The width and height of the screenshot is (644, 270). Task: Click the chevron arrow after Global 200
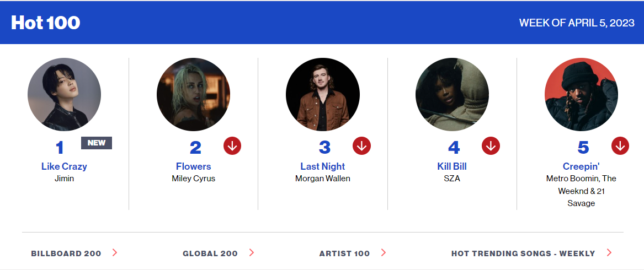pyautogui.click(x=251, y=253)
